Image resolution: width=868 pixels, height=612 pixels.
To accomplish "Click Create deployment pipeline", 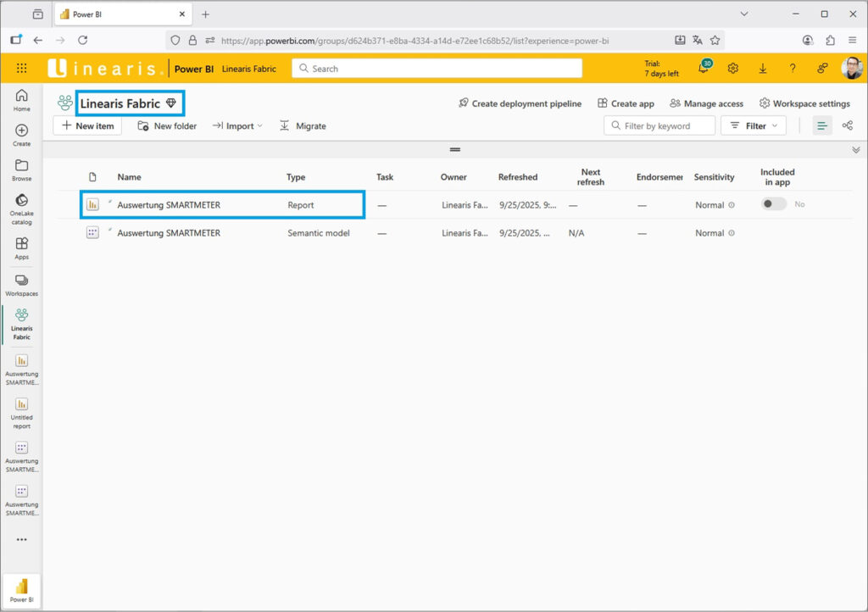I will pyautogui.click(x=520, y=103).
